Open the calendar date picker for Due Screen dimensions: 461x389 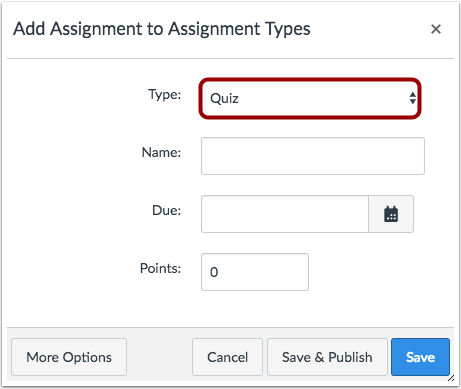click(x=391, y=214)
